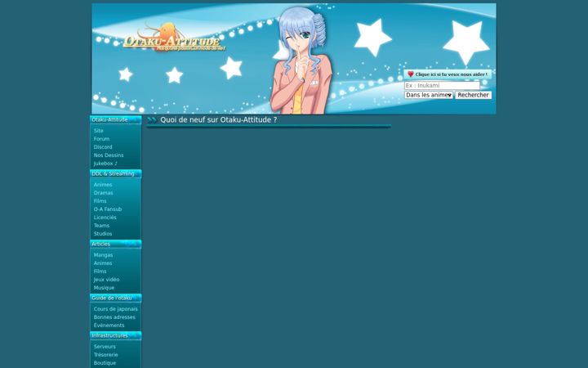Viewport: 588px width, 368px height.
Task: Open the Serveurs link
Action: [x=105, y=347]
